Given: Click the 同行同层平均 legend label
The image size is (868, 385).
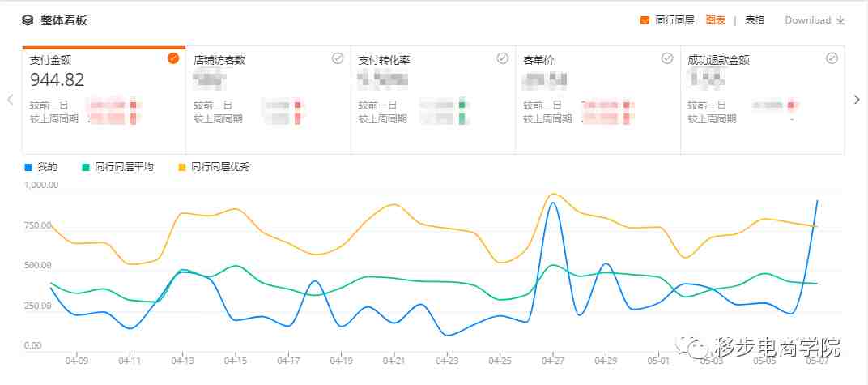Looking at the screenshot, I should pyautogui.click(x=124, y=167).
